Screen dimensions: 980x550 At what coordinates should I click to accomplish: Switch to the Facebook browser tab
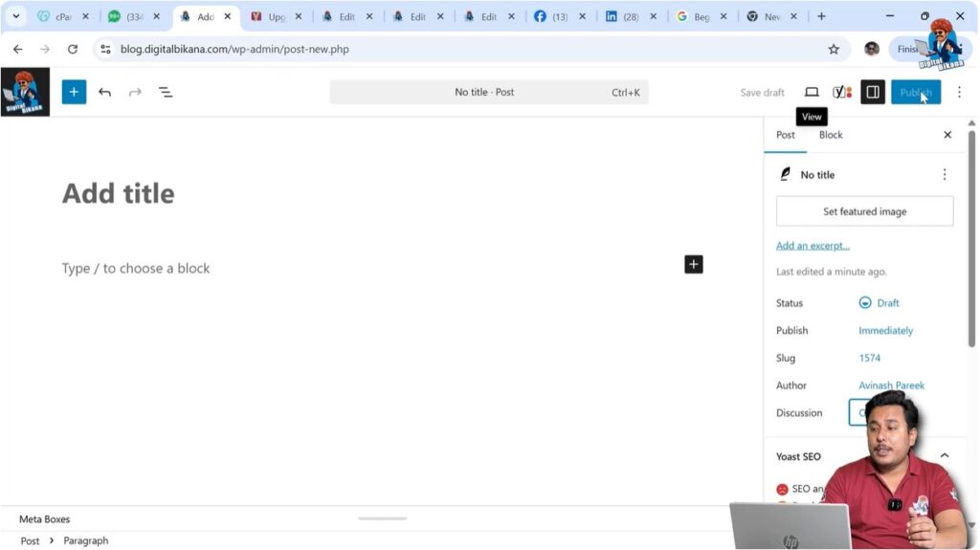click(x=559, y=17)
